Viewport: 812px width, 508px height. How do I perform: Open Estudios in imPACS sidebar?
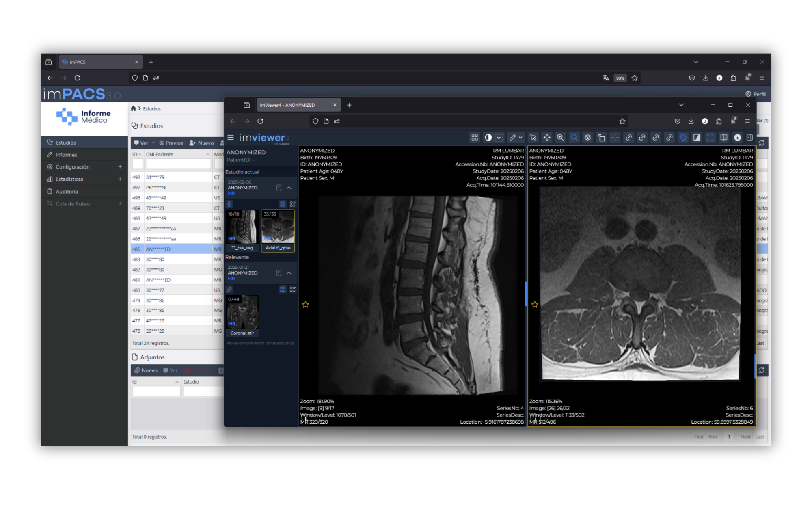pyautogui.click(x=84, y=143)
